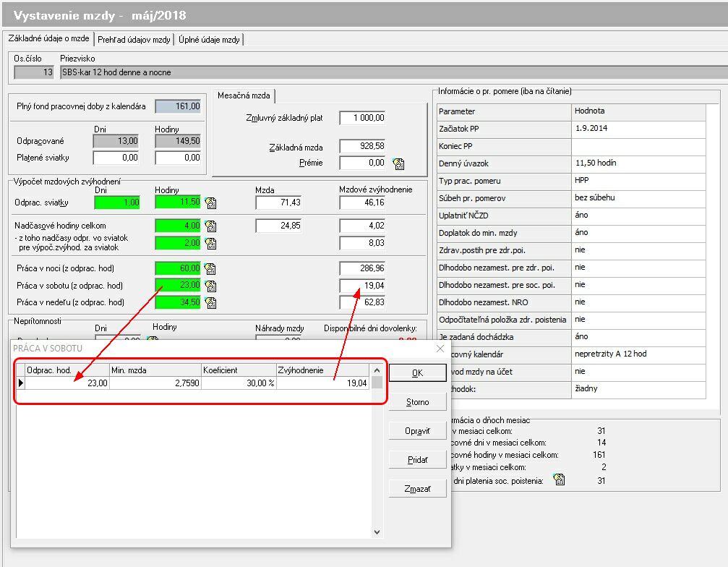Click Priezvisko field SBS-kar 12 hod

point(394,72)
